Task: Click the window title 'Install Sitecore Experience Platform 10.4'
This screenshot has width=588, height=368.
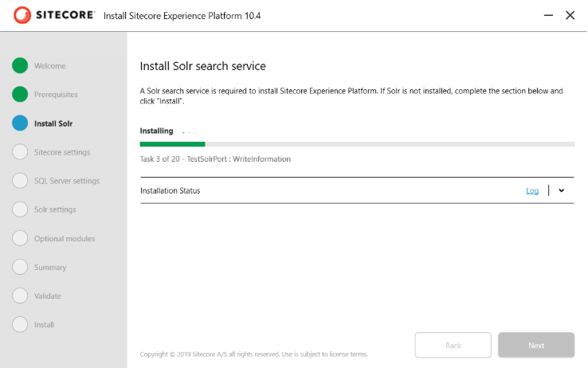Action: click(182, 16)
